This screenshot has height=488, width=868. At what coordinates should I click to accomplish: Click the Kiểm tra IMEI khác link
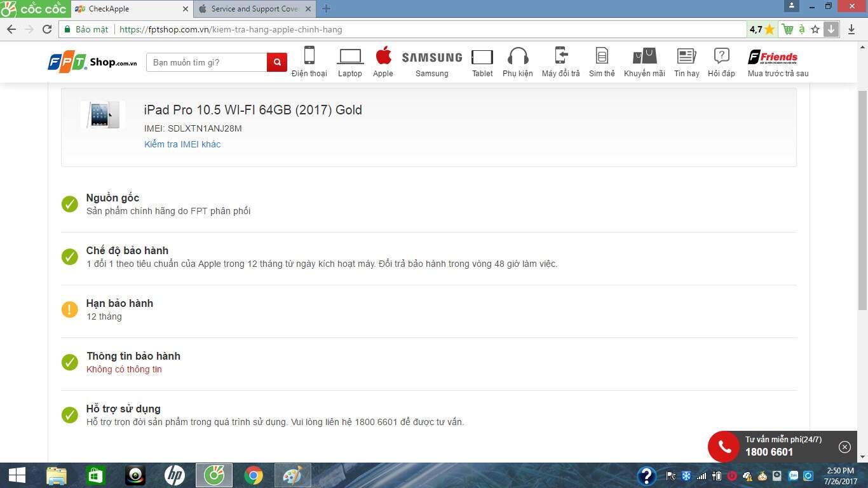pos(182,144)
